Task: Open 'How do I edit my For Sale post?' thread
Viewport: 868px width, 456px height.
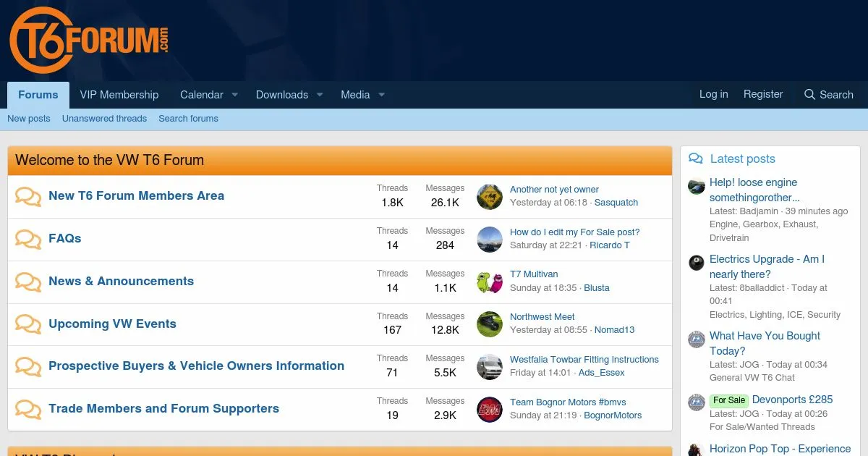Action: 575,232
